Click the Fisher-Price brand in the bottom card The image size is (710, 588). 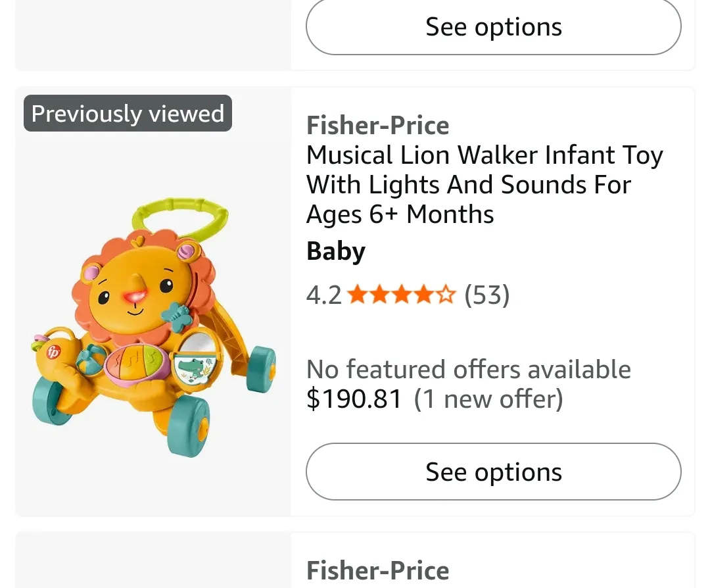[x=377, y=570]
